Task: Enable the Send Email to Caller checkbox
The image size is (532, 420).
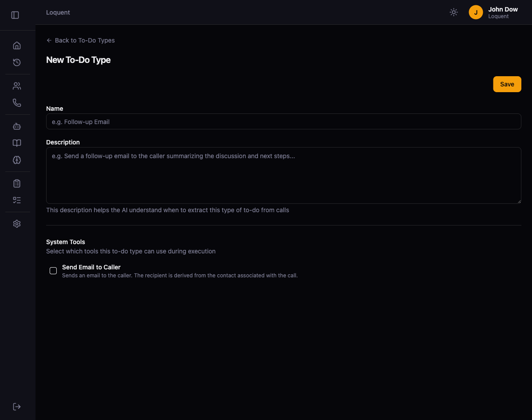Action: 53,271
